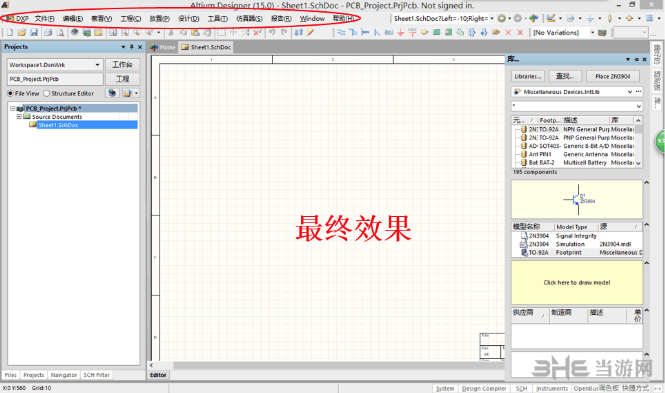Screen dimensions: 665x393
Task: Open the power sources ground icon menu
Action: [590, 18]
